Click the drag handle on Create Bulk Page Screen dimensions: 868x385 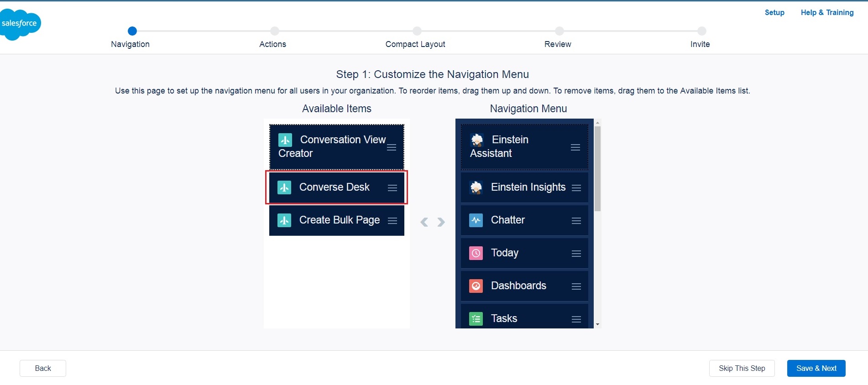pyautogui.click(x=392, y=220)
